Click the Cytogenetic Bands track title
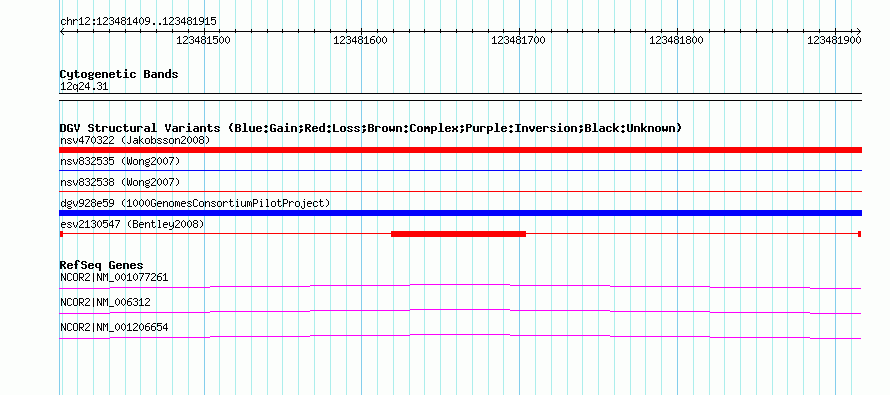This screenshot has height=395, width=890. [119, 74]
